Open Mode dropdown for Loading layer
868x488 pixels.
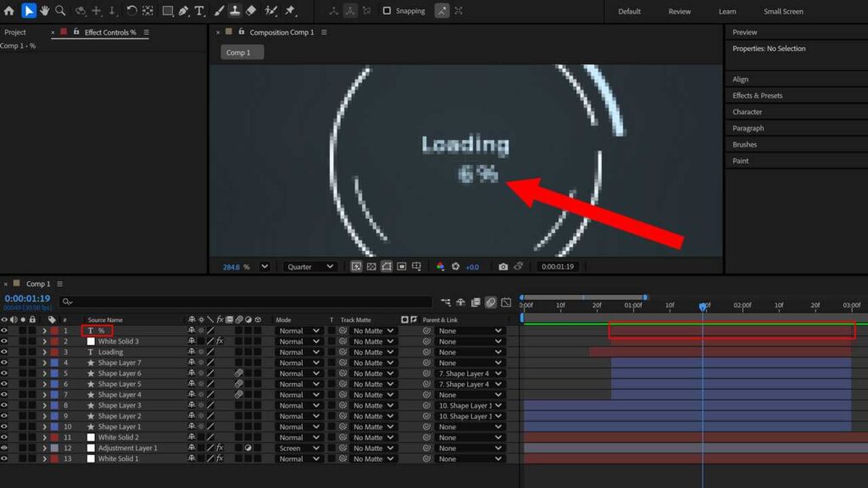(x=298, y=352)
